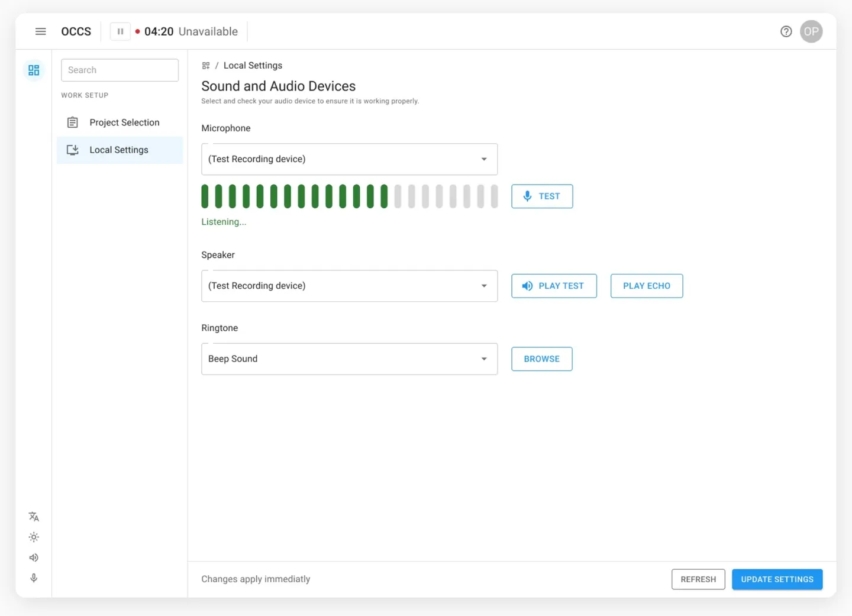The height and width of the screenshot is (616, 852).
Task: Click the Project Selection clipboard icon
Action: click(x=73, y=122)
